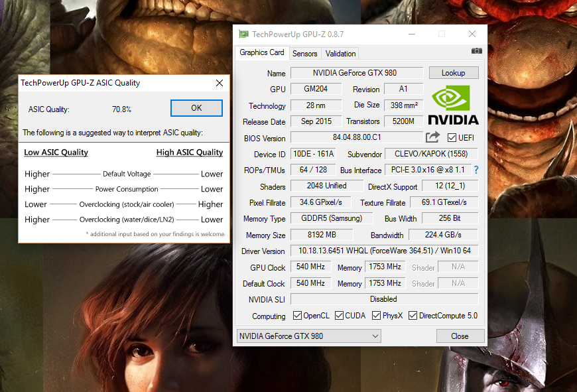Click the BIOS Version field 84.04.88.00.C1
This screenshot has width=577, height=392.
(357, 137)
